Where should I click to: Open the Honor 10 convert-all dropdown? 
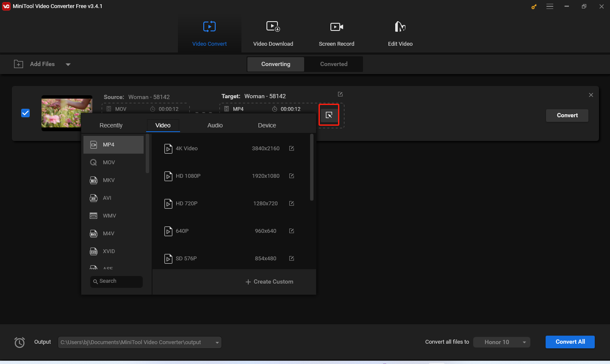point(502,342)
